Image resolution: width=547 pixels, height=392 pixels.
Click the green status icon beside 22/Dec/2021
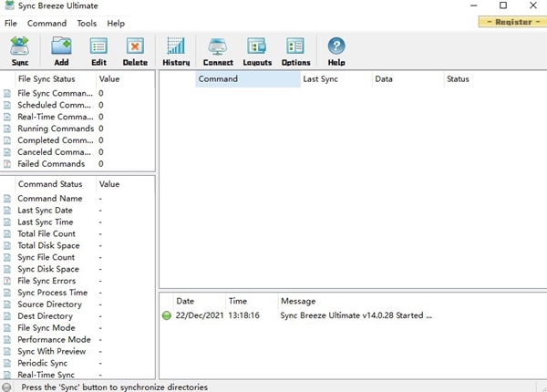point(167,315)
